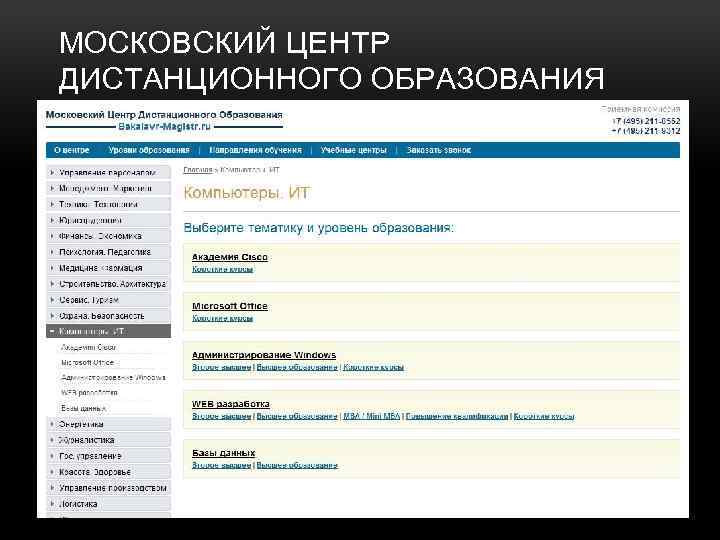The height and width of the screenshot is (540, 720).
Task: Open the Академия Cisco heading link
Action: pos(230,257)
